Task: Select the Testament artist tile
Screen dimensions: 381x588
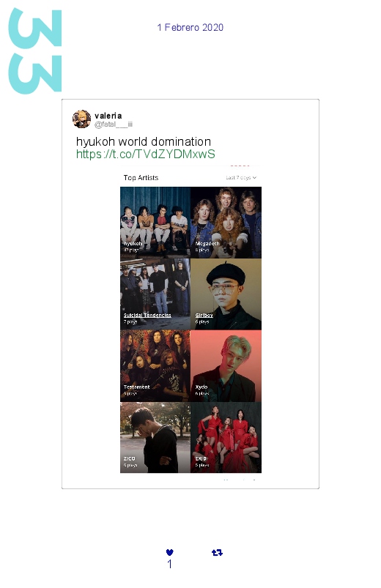Action: [155, 366]
